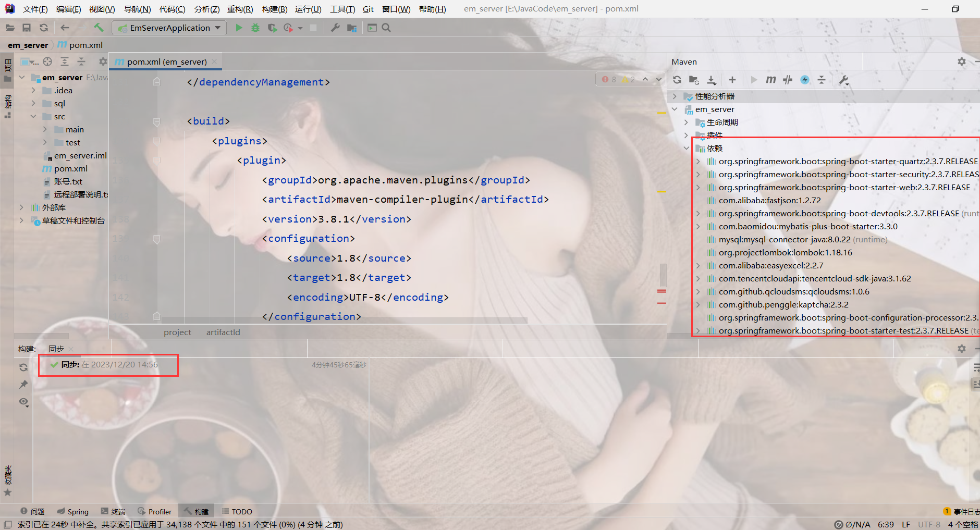Image resolution: width=980 pixels, height=530 pixels.
Task: Open the 构建(B) menu
Action: pyautogui.click(x=275, y=9)
